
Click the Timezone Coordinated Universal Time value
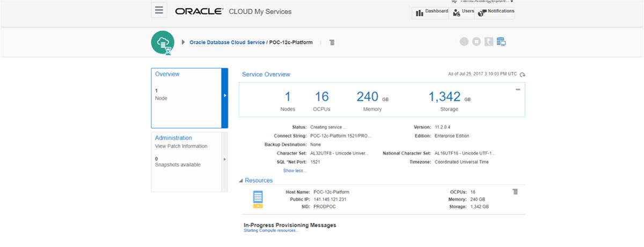pos(462,162)
